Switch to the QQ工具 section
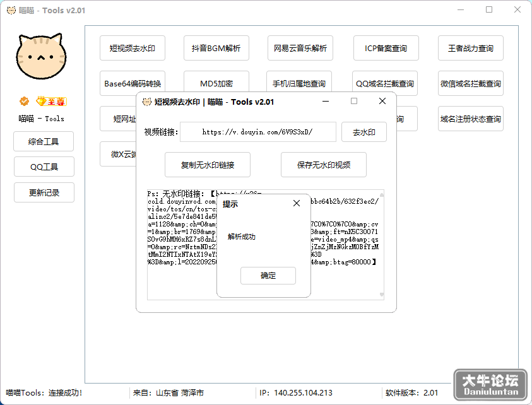The image size is (532, 405). point(44,167)
